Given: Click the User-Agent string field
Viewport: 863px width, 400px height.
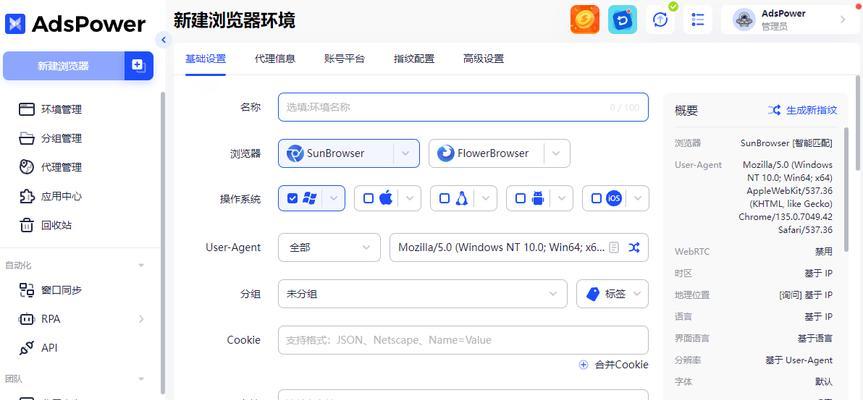Looking at the screenshot, I should pyautogui.click(x=518, y=248).
